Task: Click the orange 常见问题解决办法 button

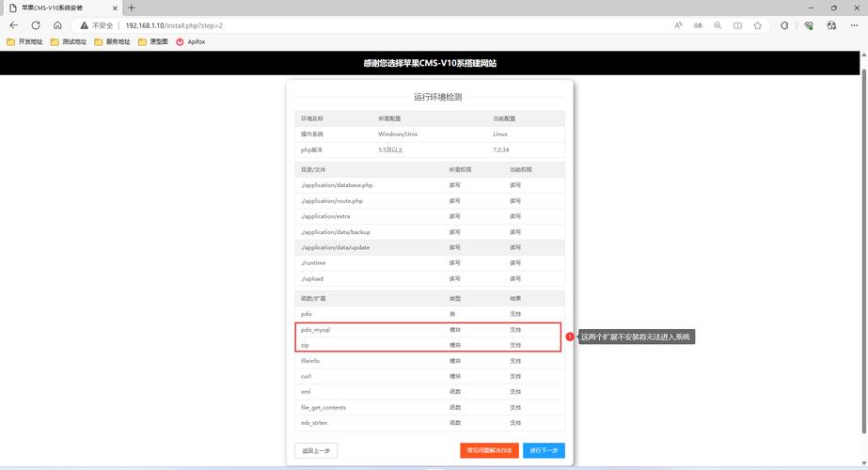Action: tap(489, 450)
